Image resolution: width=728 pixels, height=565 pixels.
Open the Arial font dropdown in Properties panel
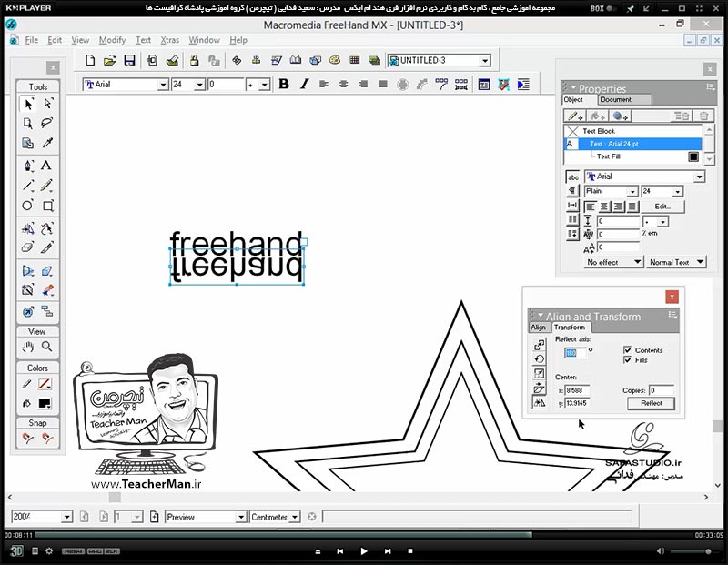tap(699, 177)
